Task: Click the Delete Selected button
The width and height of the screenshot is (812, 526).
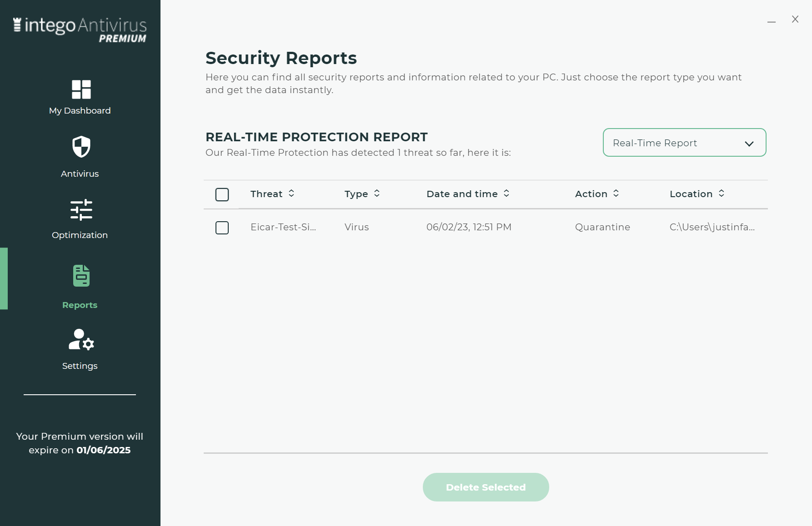Action: coord(486,487)
